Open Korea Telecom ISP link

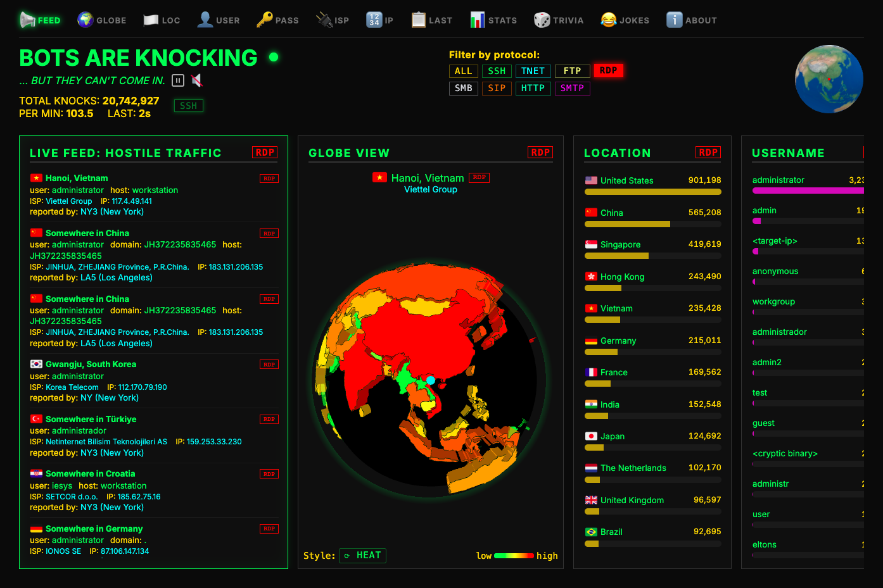click(x=72, y=387)
